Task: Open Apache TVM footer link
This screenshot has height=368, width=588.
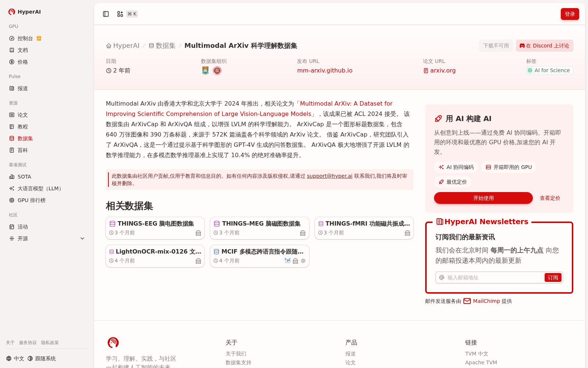Action: pos(481,362)
